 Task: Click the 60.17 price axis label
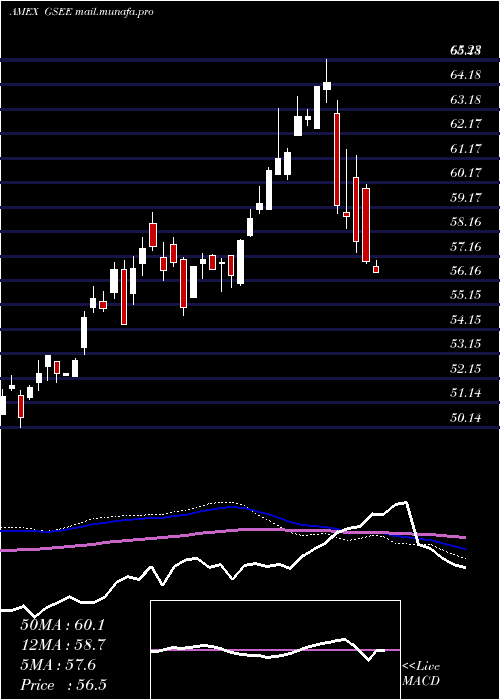click(x=466, y=172)
